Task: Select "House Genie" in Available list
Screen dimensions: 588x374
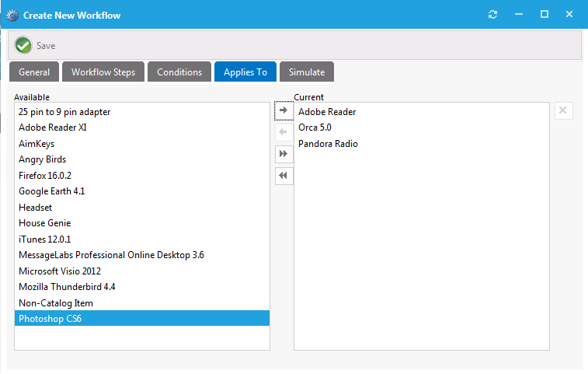Action: (x=141, y=223)
